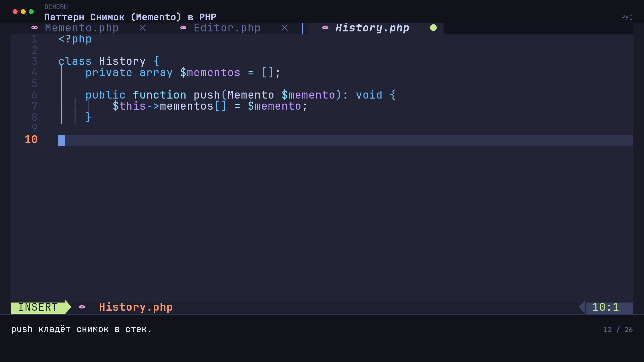The image size is (644, 362).
Task: Click line number 3 in gutter
Action: pos(34,61)
